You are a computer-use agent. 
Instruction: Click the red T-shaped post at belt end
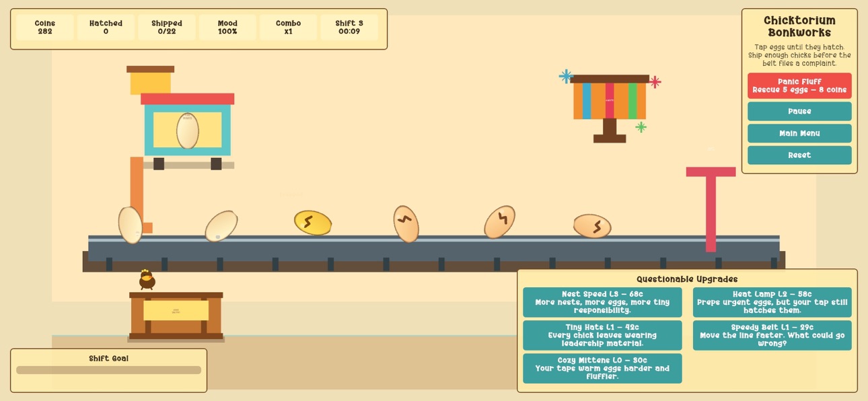711,209
